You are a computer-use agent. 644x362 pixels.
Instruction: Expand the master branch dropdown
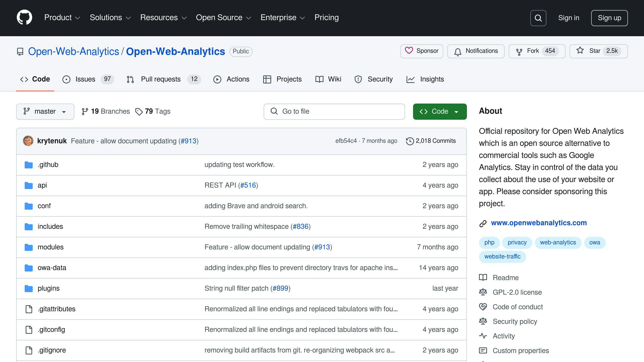click(45, 111)
